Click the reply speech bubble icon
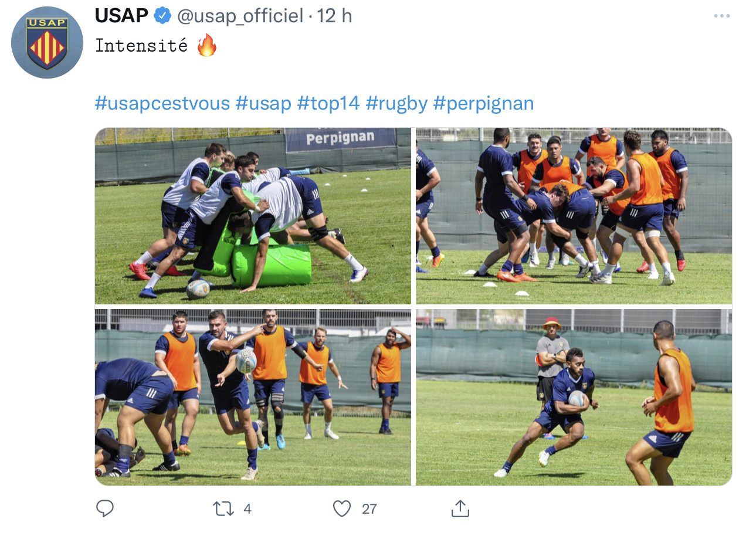Image resolution: width=756 pixels, height=553 pixels. [105, 508]
